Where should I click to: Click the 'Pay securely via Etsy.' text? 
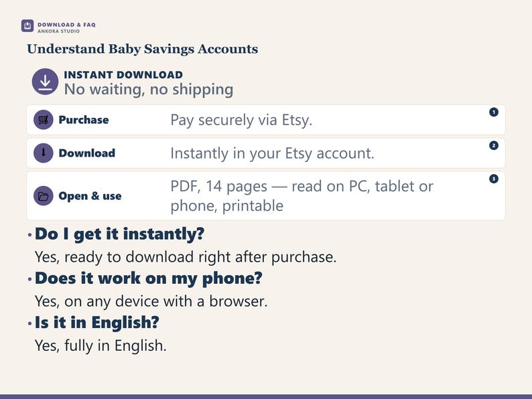pos(241,120)
